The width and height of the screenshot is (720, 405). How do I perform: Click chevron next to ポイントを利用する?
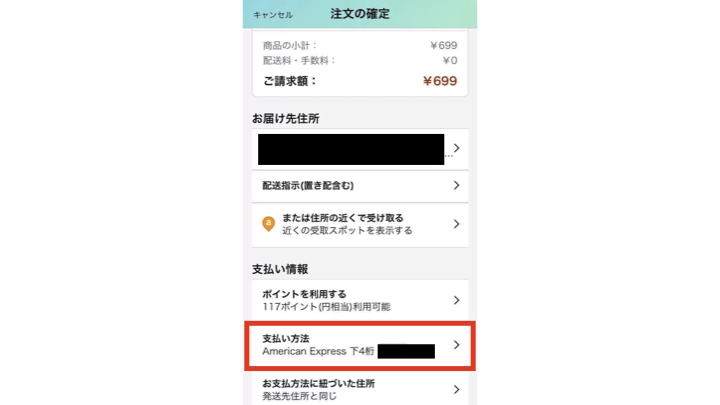[456, 300]
